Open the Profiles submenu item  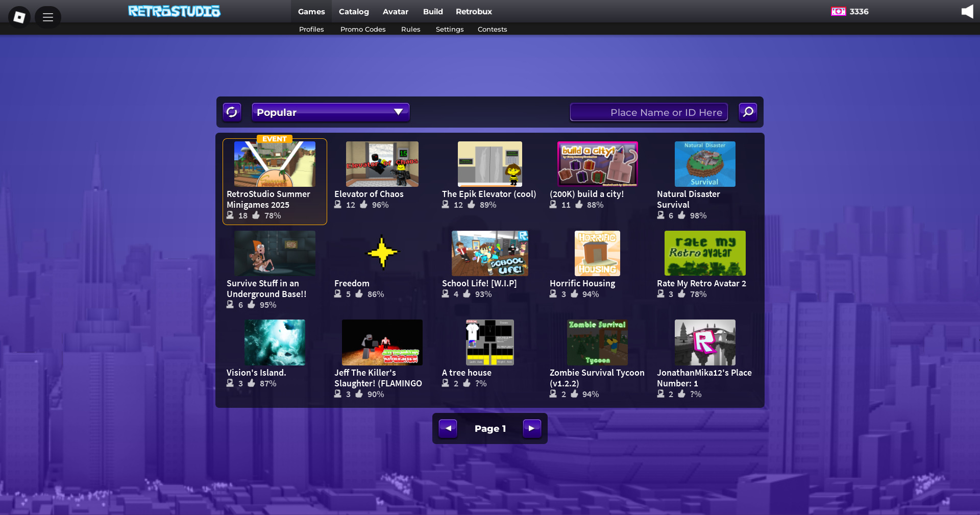(x=311, y=29)
